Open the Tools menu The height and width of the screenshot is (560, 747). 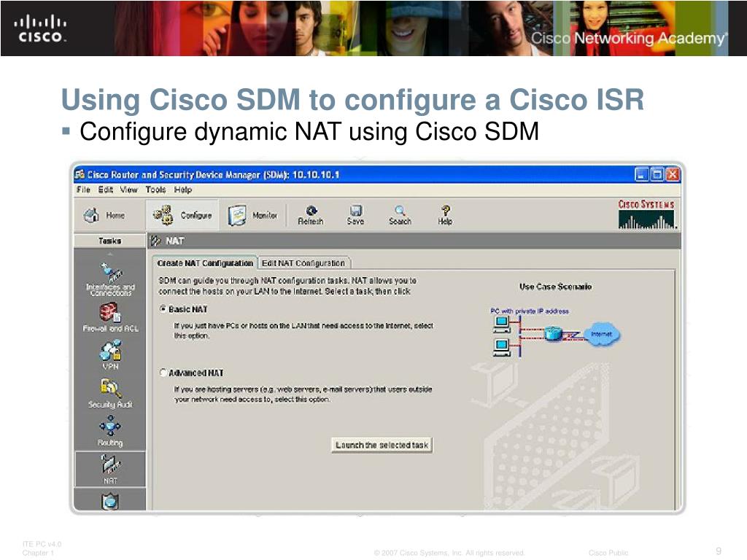coord(156,190)
